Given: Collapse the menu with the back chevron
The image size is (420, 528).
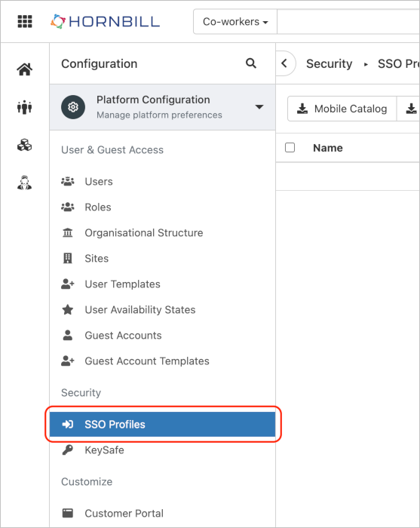Looking at the screenshot, I should click(x=285, y=63).
